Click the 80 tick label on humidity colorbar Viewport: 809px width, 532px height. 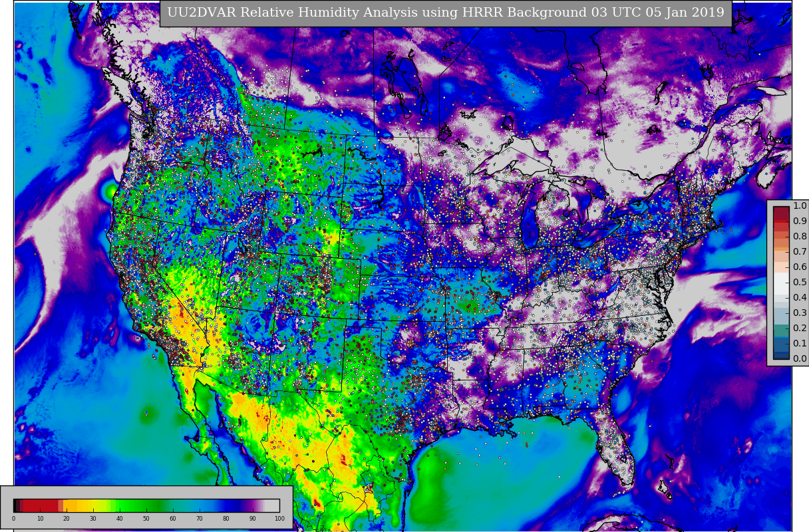226,519
